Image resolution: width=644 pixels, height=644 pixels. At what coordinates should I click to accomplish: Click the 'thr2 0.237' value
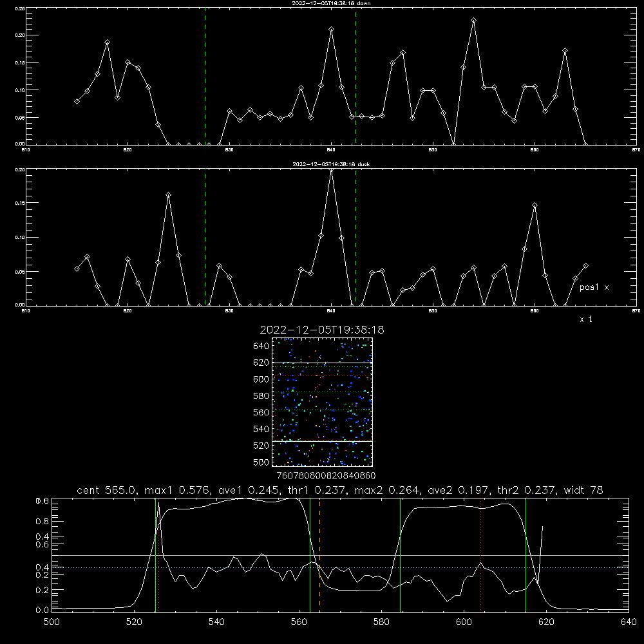point(527,490)
